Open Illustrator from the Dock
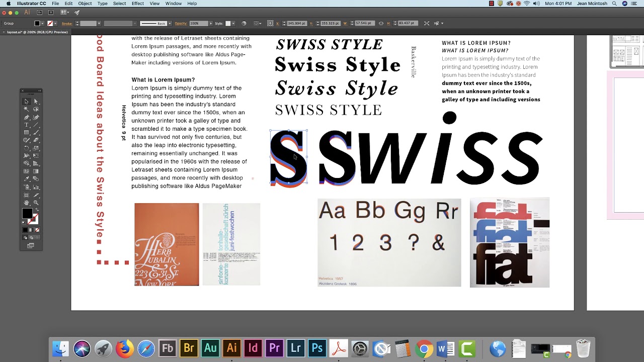 click(x=231, y=348)
